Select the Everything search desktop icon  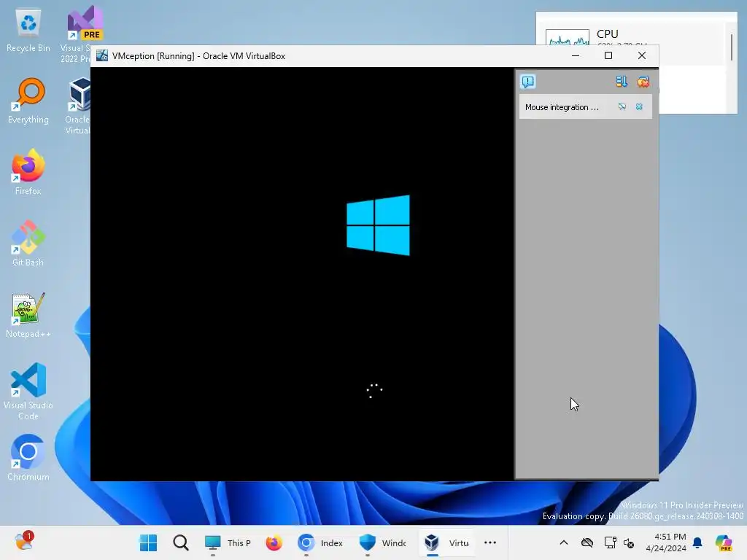[28, 101]
